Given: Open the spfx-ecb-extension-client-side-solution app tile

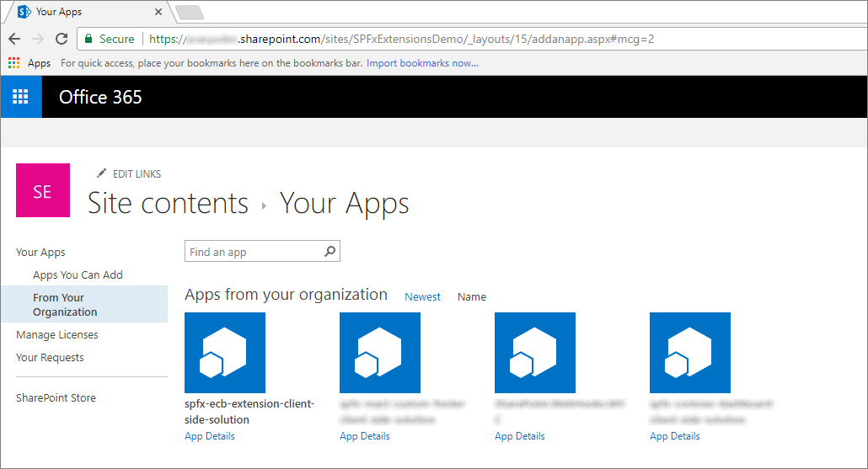Looking at the screenshot, I should tap(225, 353).
